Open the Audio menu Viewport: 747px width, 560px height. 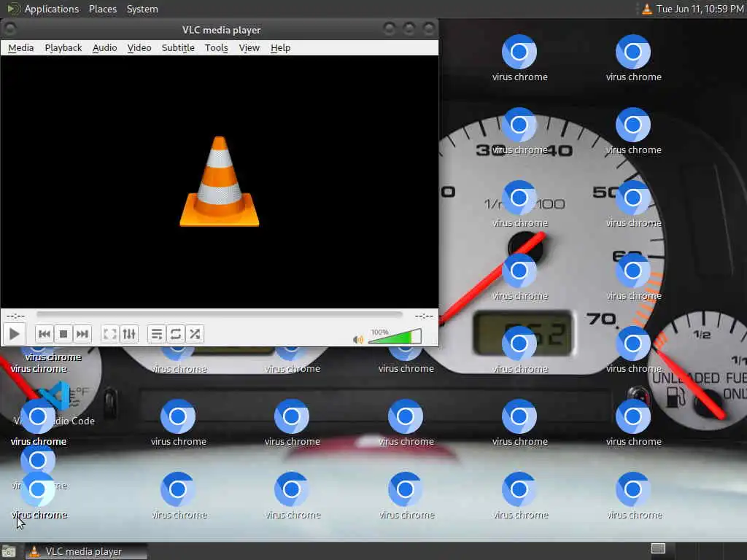(x=105, y=47)
